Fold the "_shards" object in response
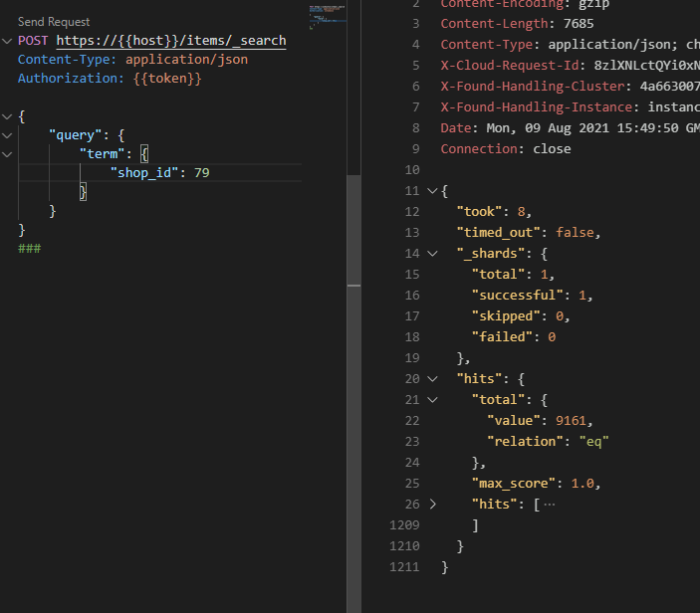 pyautogui.click(x=431, y=254)
